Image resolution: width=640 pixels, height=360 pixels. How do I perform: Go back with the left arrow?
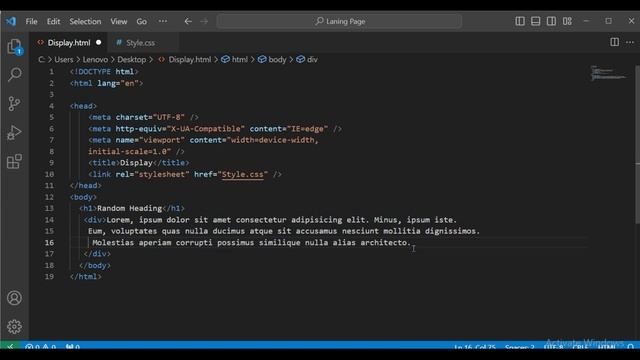[188, 21]
